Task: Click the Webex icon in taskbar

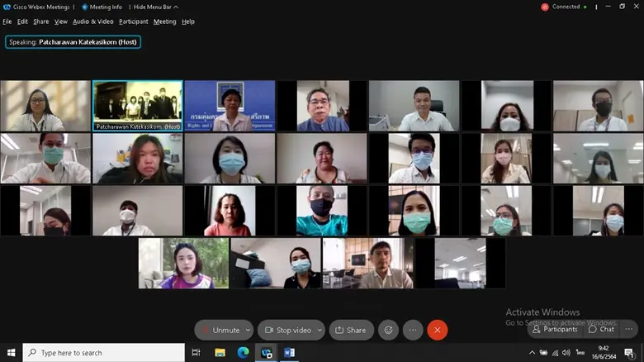Action: 267,353
